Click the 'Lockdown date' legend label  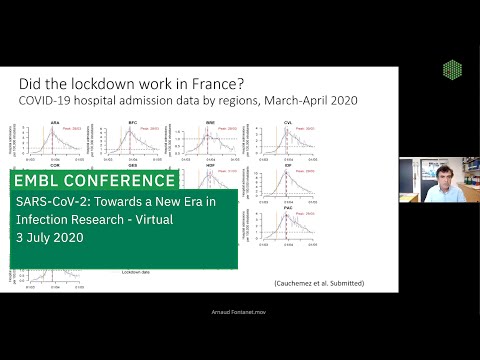(x=136, y=272)
